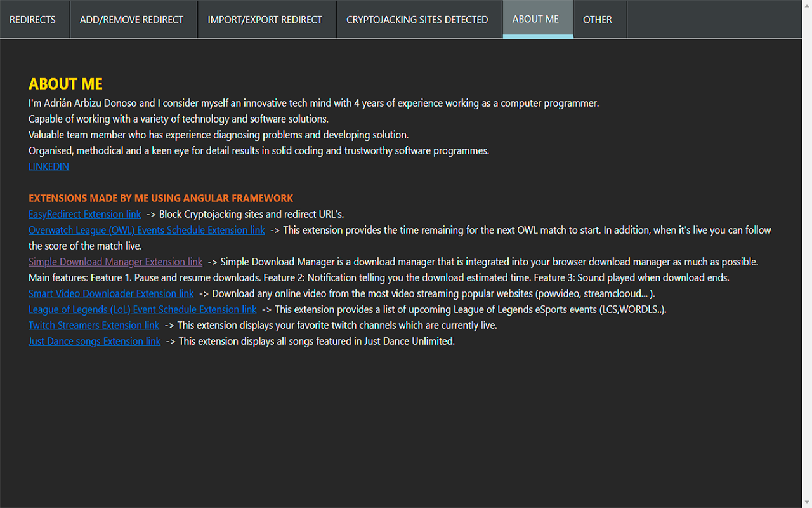This screenshot has width=812, height=508.
Task: Click the vertical scrollbar on the right edge
Action: pyautogui.click(x=806, y=254)
